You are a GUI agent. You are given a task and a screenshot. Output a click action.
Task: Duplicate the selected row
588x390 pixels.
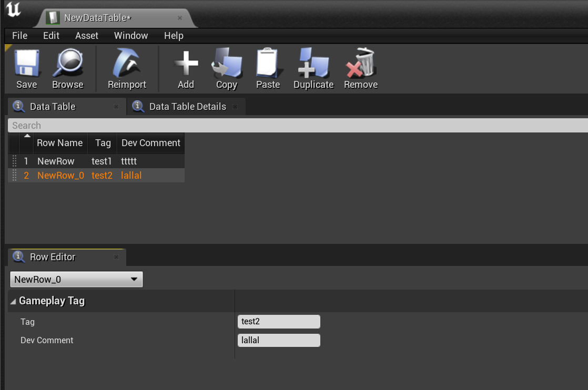[x=313, y=63]
